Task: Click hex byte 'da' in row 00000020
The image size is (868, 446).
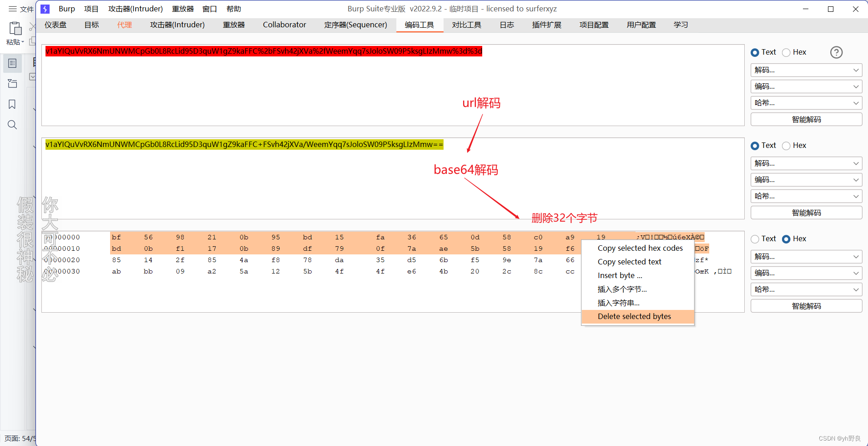Action: 339,260
